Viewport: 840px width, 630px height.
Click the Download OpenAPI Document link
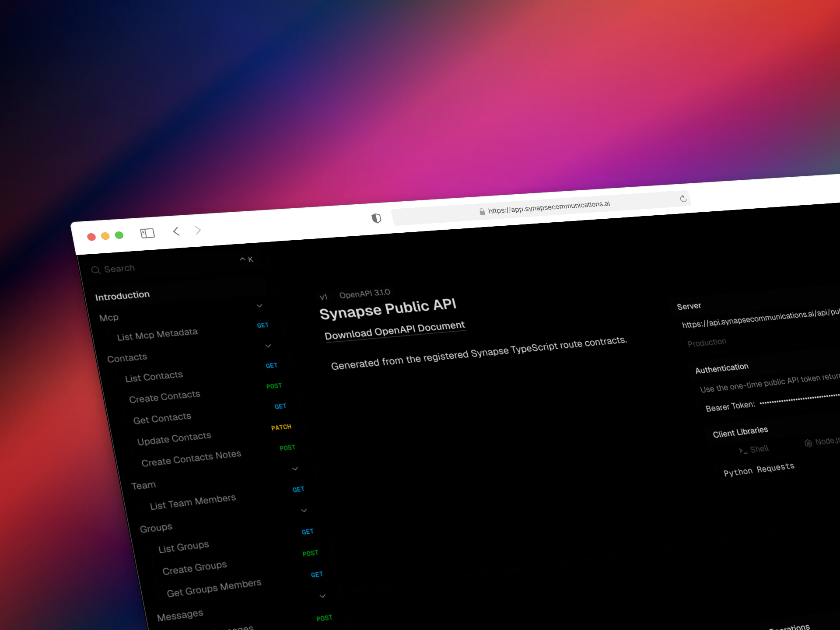click(x=395, y=330)
